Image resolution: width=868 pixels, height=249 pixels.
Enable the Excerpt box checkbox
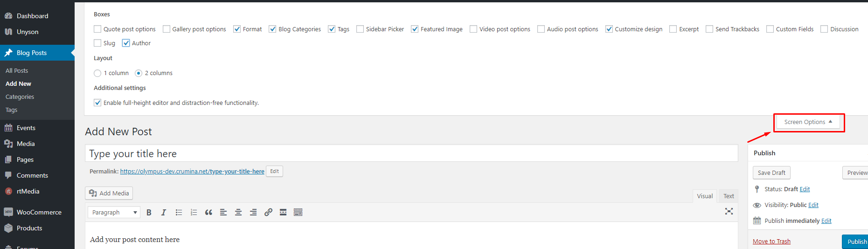tap(673, 29)
